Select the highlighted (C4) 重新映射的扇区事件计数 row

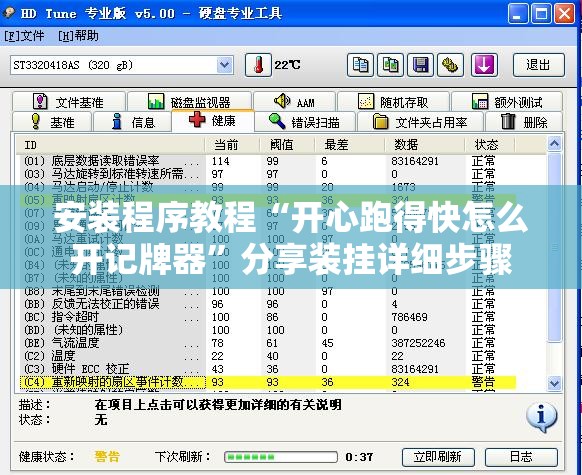pyautogui.click(x=267, y=382)
